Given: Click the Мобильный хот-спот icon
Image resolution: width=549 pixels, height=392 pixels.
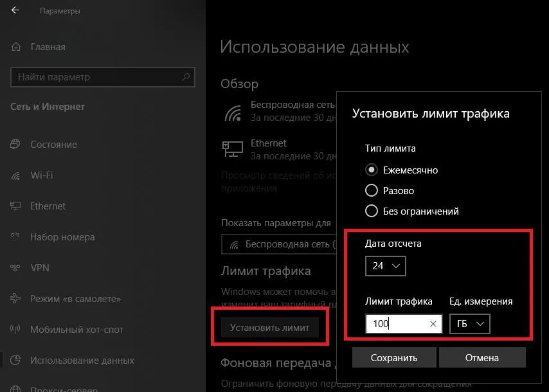Looking at the screenshot, I should click(x=15, y=330).
